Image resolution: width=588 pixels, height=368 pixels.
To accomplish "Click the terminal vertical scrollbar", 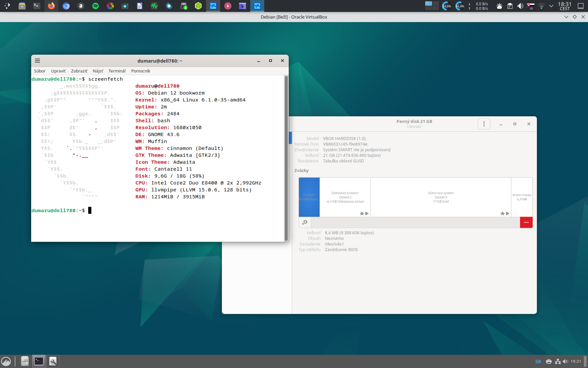I will [286, 158].
